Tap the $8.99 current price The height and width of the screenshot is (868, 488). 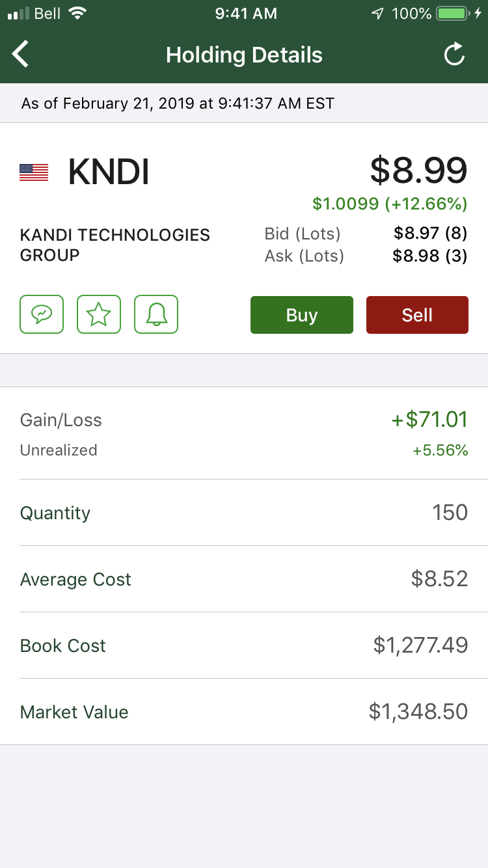coord(418,170)
